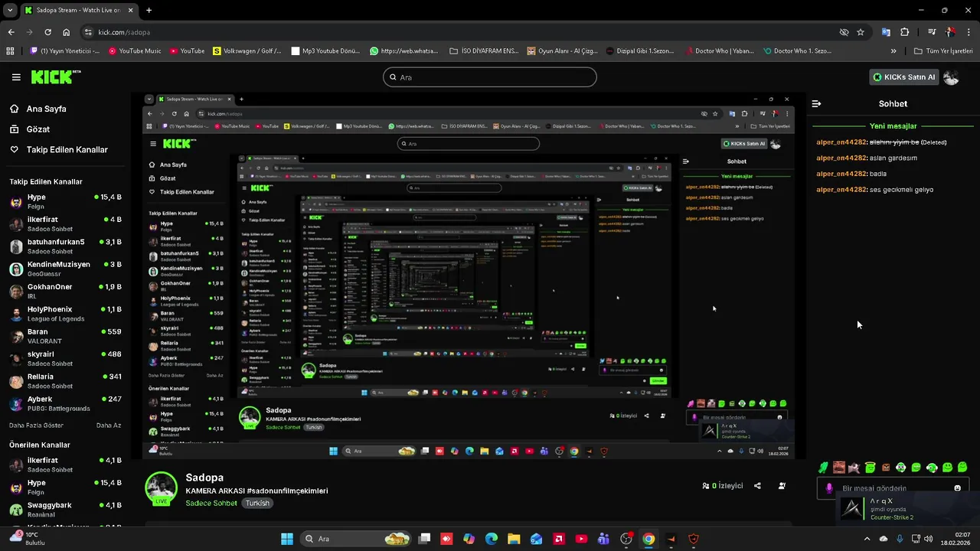Open the Rellaria channel
Screen dimensions: 980x551
[x=65, y=381]
